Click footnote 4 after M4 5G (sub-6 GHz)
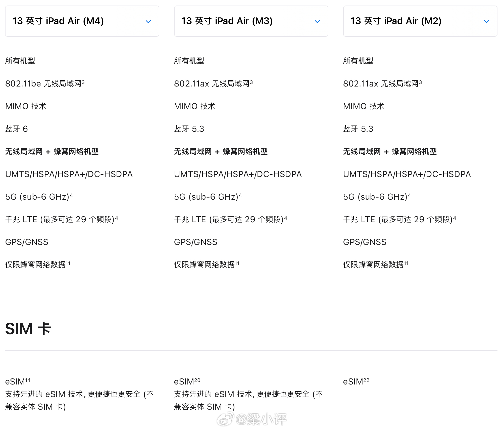Image resolution: width=504 pixels, height=431 pixels. (71, 195)
